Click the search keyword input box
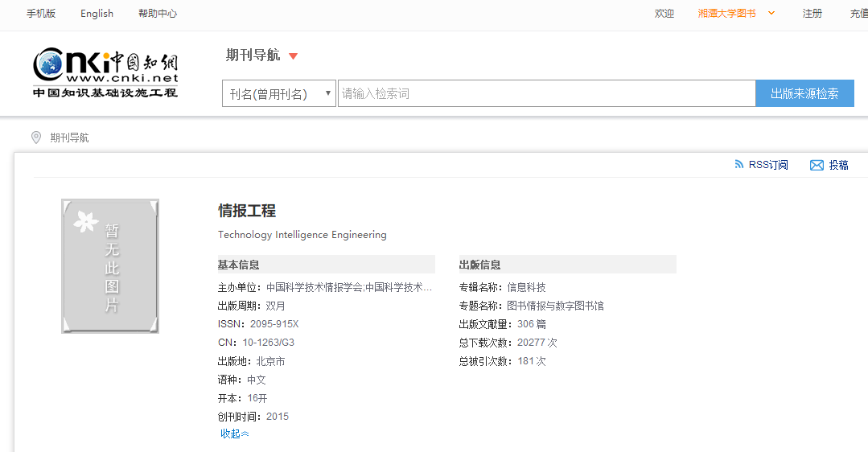Image resolution: width=868 pixels, height=452 pixels. [x=546, y=94]
